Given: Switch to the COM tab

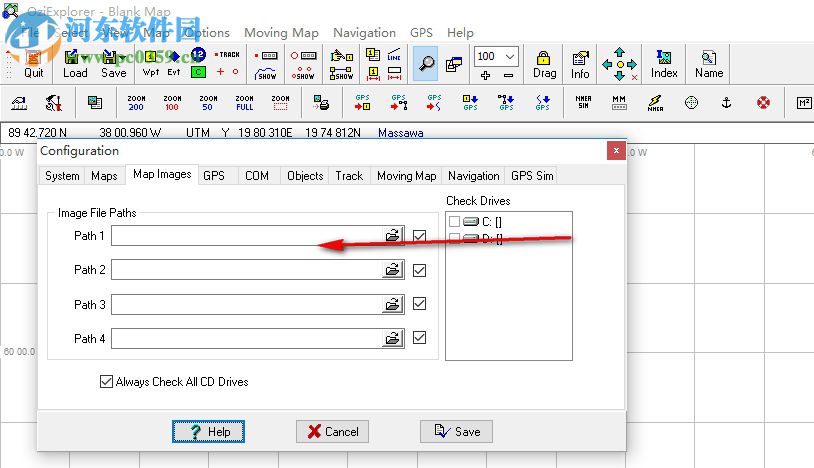Looking at the screenshot, I should pyautogui.click(x=257, y=176).
